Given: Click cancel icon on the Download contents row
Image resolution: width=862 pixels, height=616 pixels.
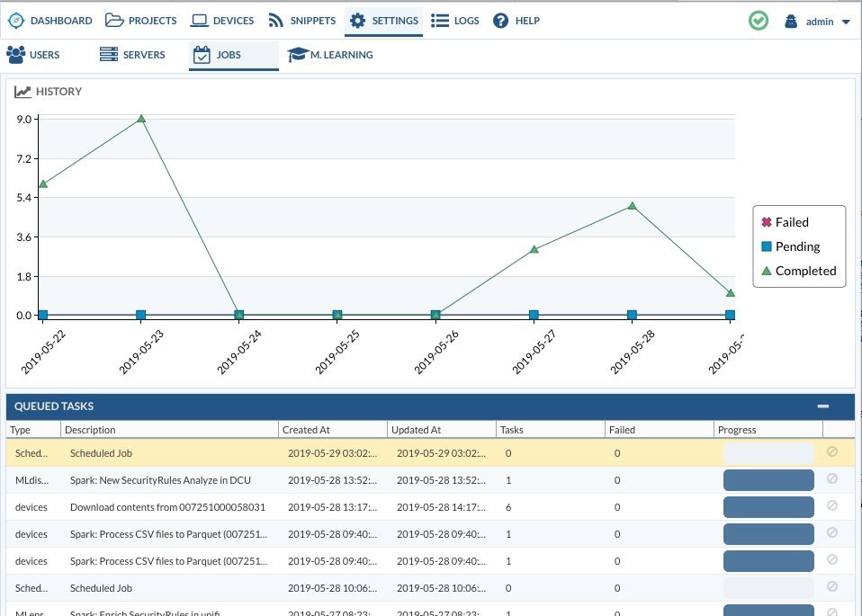Looking at the screenshot, I should click(831, 505).
